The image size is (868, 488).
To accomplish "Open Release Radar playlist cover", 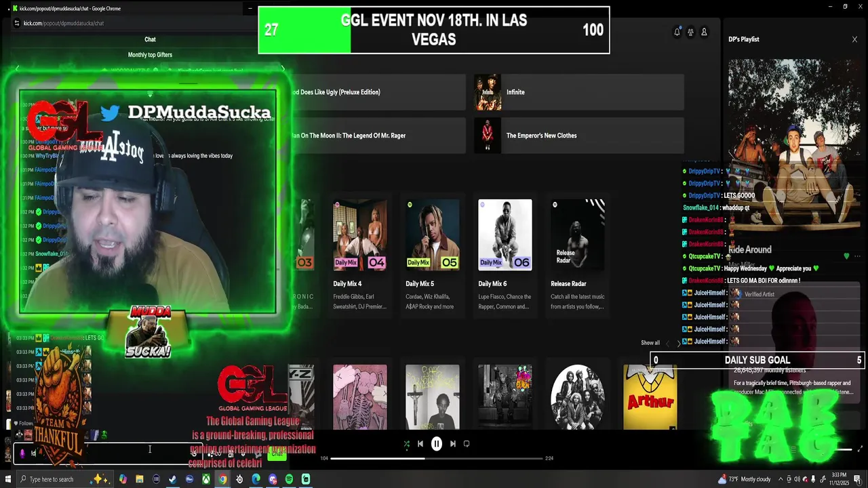I will click(578, 235).
